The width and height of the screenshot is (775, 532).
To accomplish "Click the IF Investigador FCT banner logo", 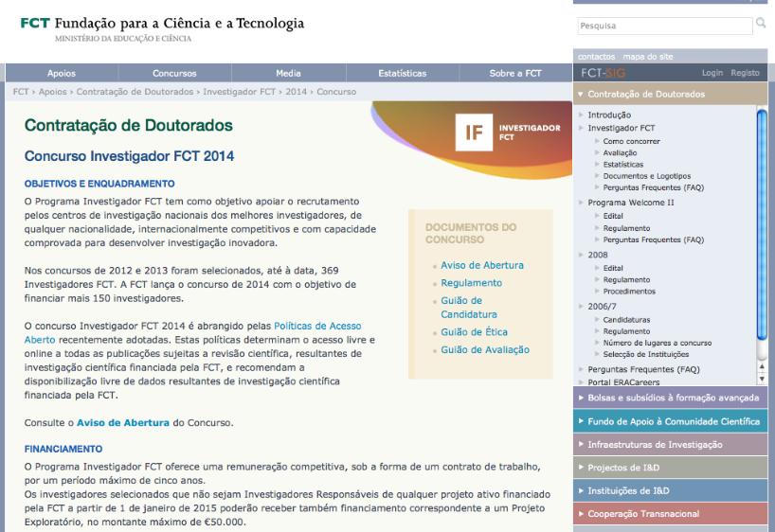I will coord(508,133).
